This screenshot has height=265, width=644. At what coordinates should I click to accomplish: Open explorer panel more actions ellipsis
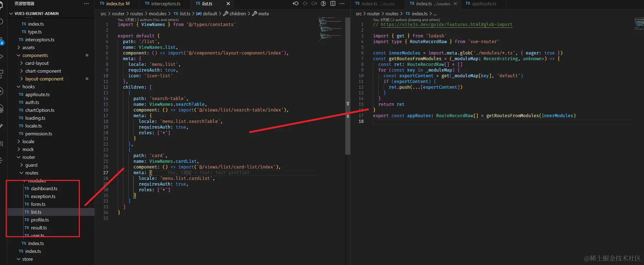(86, 4)
